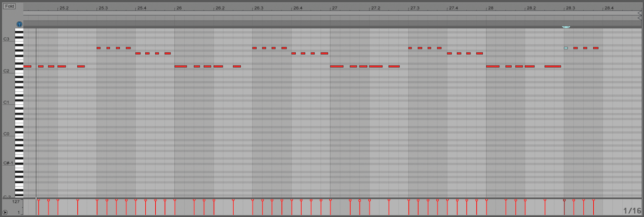The height and width of the screenshot is (217, 644).
Task: Click the beat ruler at marker 26
Action: [179, 8]
